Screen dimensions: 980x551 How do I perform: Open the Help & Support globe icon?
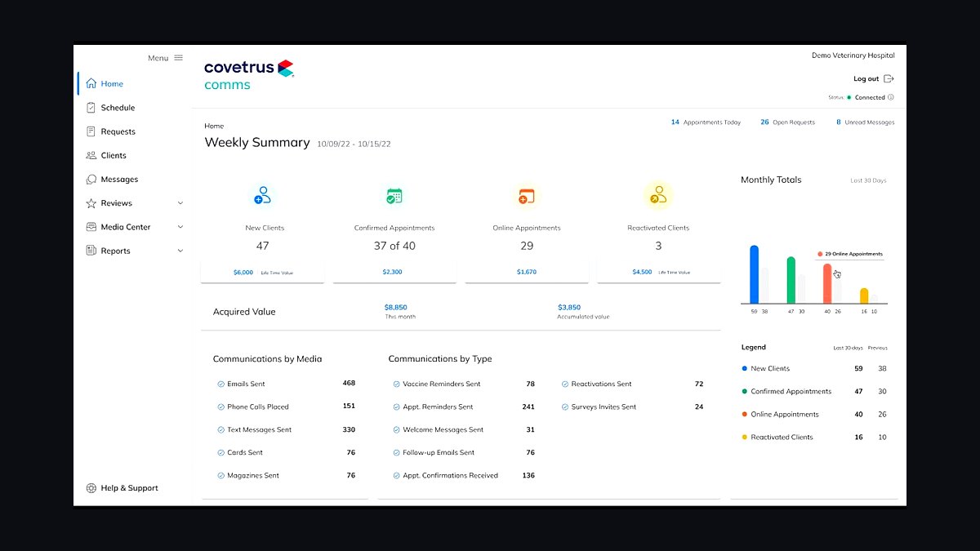[x=91, y=488]
